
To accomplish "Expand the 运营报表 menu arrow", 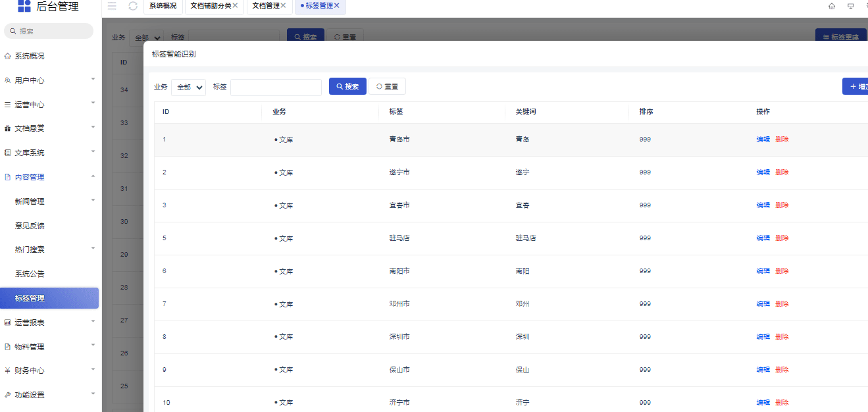I will (x=93, y=321).
